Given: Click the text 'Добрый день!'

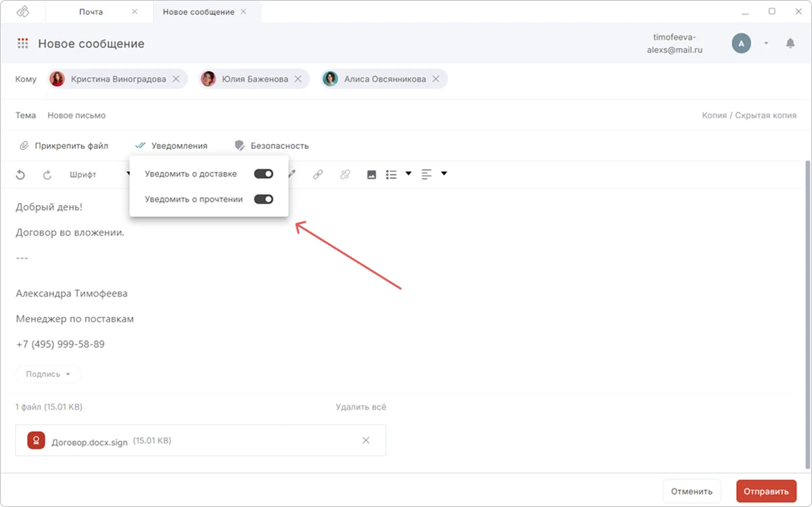Looking at the screenshot, I should coord(49,208).
